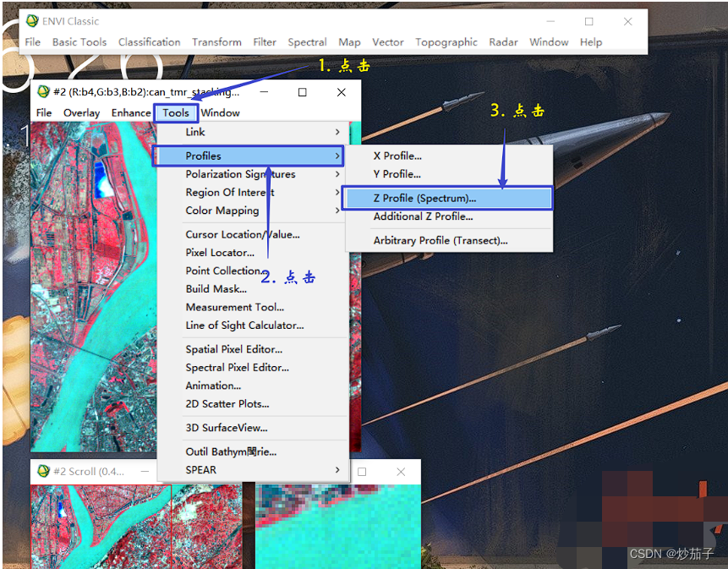
Task: Expand the Color Mapping submenu
Action: point(253,211)
